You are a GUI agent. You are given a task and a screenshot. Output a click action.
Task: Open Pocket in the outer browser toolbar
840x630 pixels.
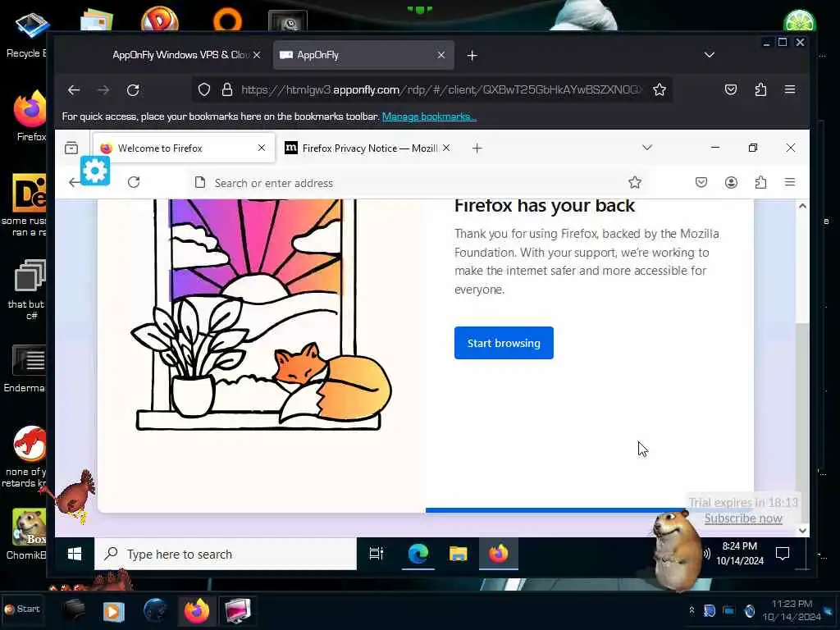click(731, 89)
